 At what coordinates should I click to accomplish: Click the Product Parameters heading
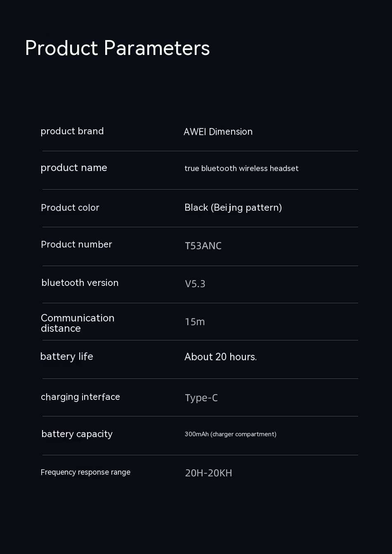[117, 48]
